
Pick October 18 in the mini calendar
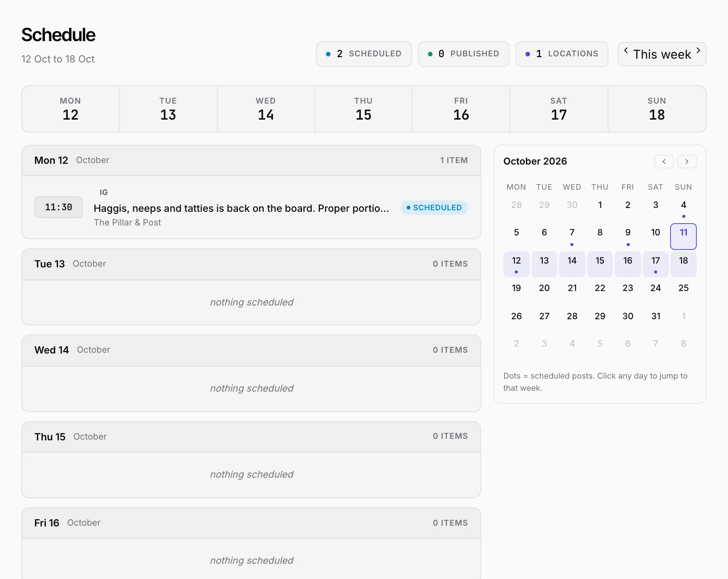coord(683,264)
